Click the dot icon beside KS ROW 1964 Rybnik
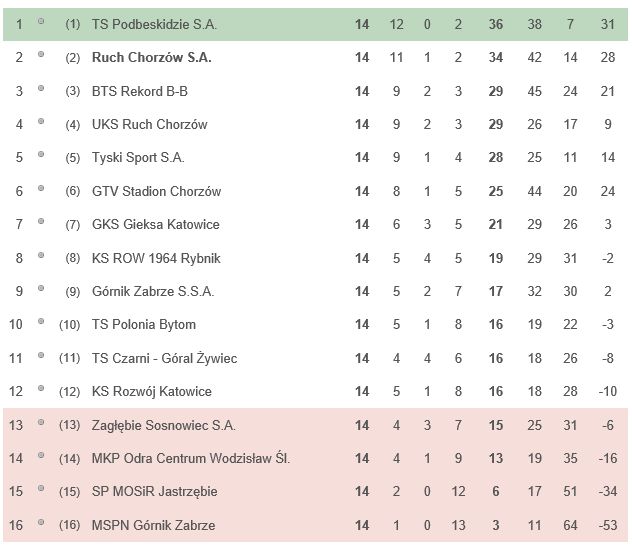The width and height of the screenshot is (632, 549). pos(41,255)
